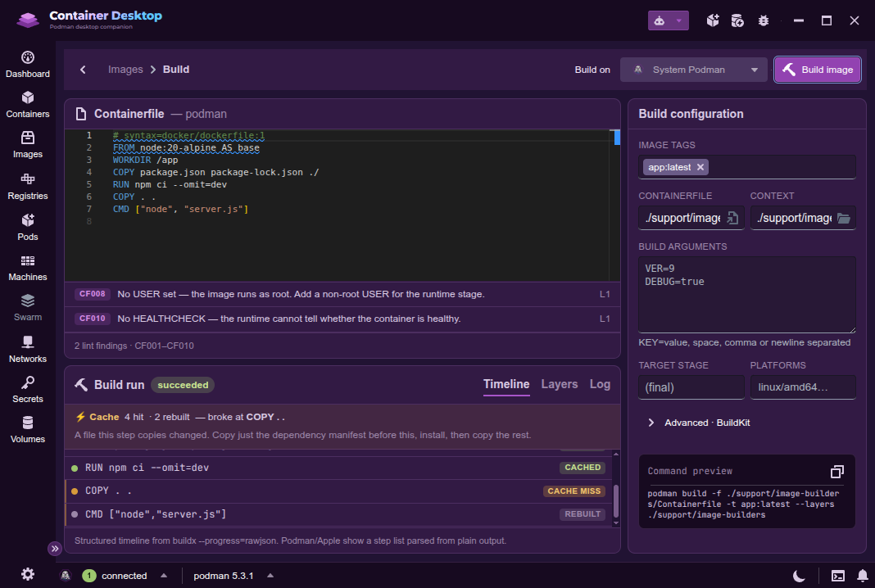Switch to the Timeline tab
Screen dimensions: 875x588
pyautogui.click(x=506, y=384)
